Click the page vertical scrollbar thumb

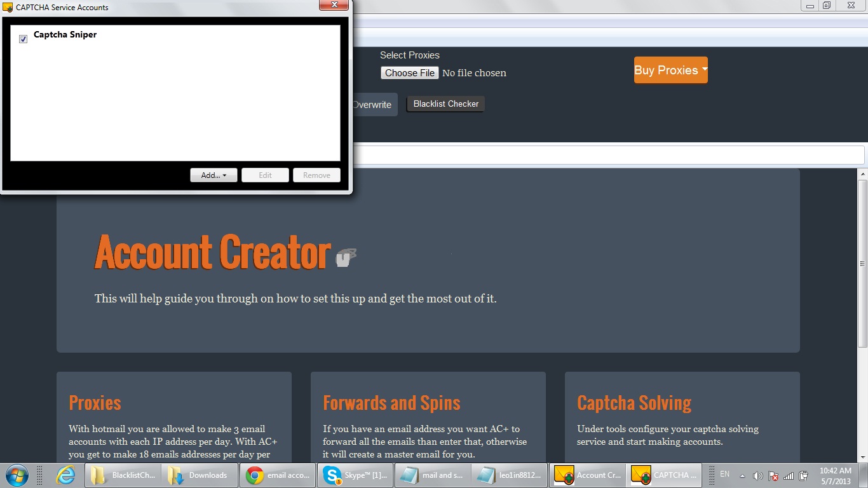863,264
